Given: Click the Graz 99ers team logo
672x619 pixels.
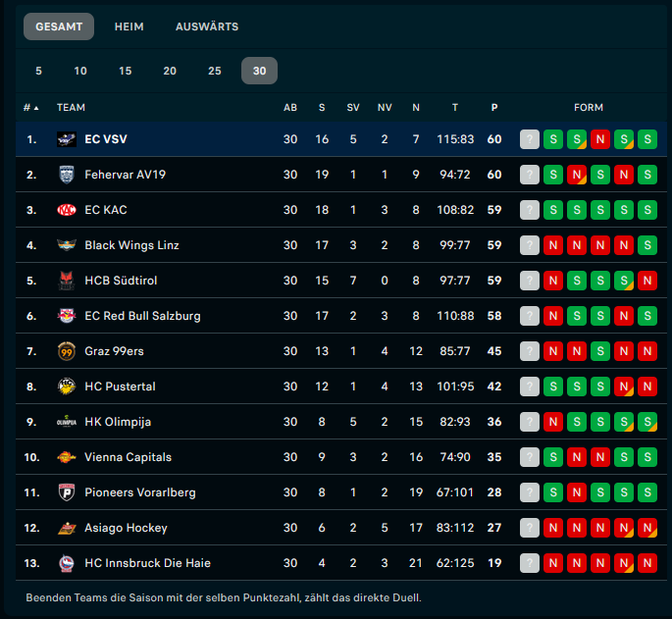Looking at the screenshot, I should [x=67, y=351].
